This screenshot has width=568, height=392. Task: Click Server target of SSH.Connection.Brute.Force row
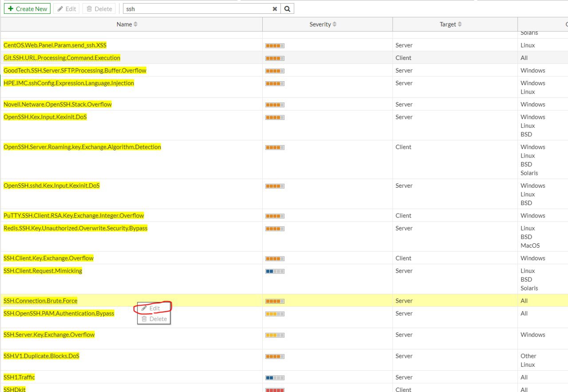[404, 301]
